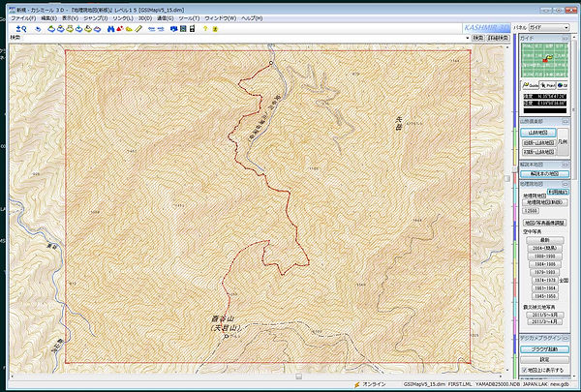Toggle the 地図上に表示する checkbox
Screen dimensions: 581x392
click(524, 370)
